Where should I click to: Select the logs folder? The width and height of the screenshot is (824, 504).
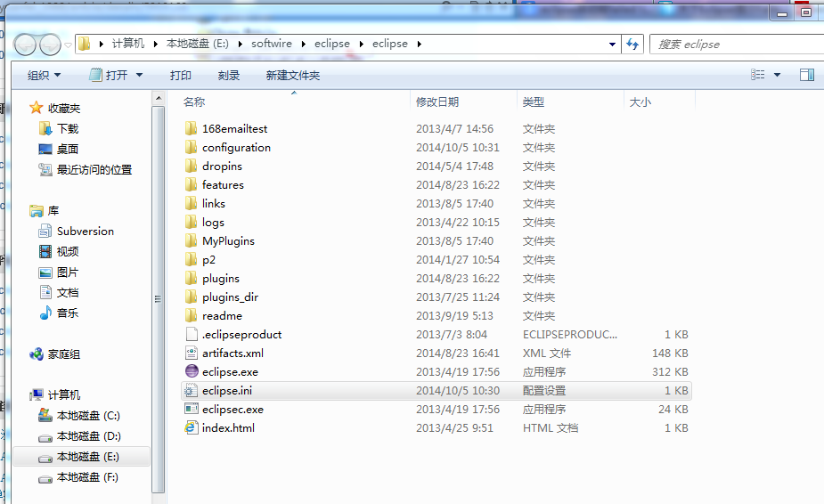tap(213, 223)
